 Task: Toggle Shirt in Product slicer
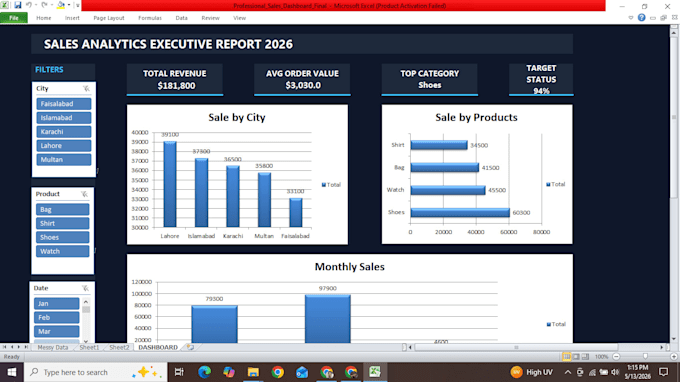[x=62, y=223]
